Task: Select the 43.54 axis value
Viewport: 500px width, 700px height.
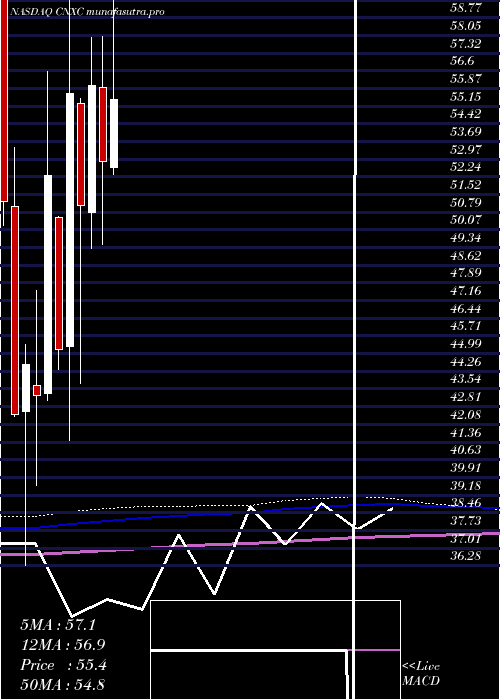Action: tap(466, 379)
